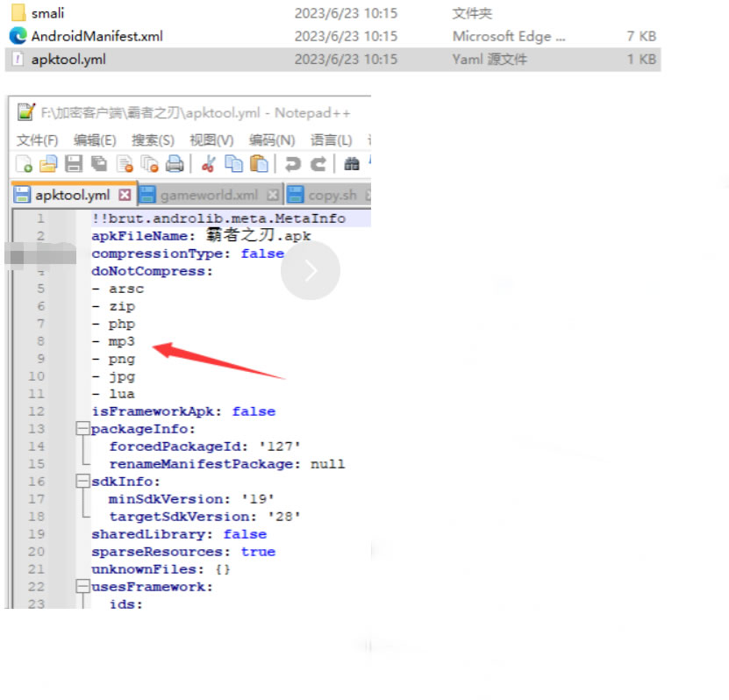Screen dimensions: 729x700
Task: Click the Save All toolbar icon
Action: (x=99, y=163)
